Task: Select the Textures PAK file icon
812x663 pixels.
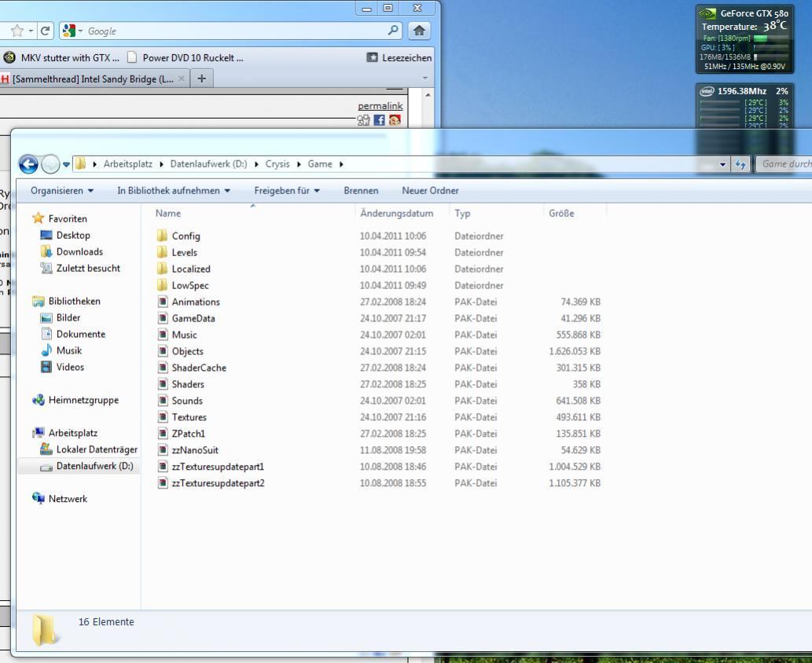Action: coord(163,417)
